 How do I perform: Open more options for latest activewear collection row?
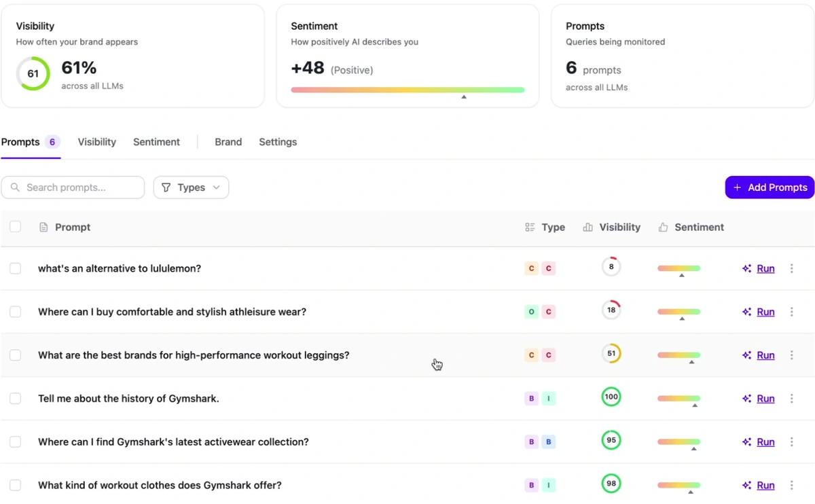[791, 442]
